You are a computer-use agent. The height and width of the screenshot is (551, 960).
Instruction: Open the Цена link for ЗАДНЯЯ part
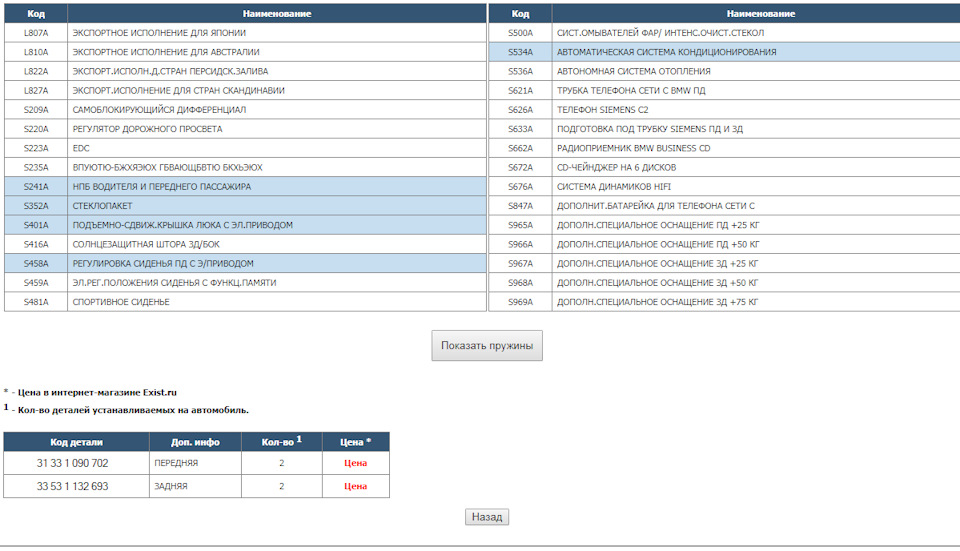point(355,486)
